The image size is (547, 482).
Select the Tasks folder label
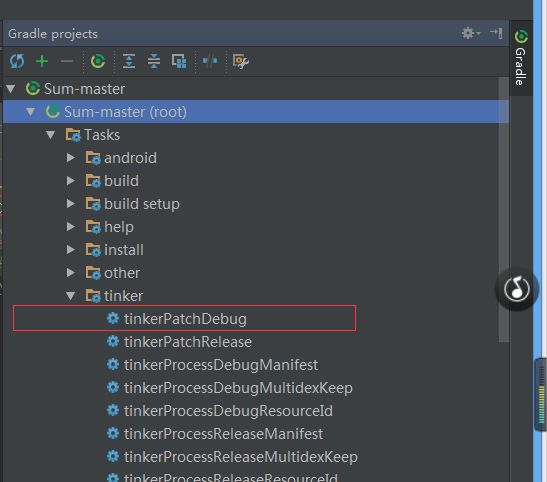click(x=102, y=135)
